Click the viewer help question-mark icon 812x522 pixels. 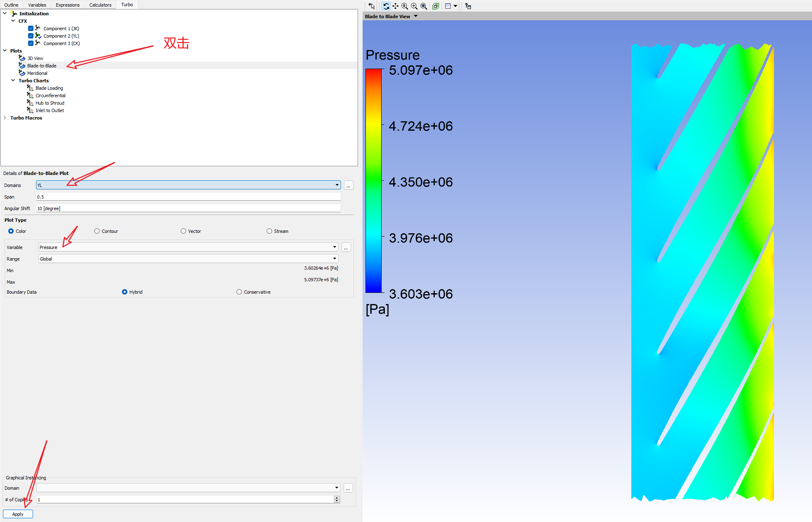(x=468, y=6)
